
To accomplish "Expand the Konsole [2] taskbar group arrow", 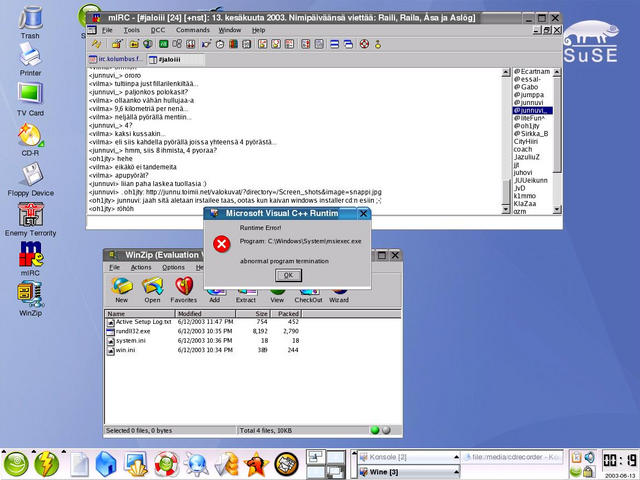I will click(456, 457).
